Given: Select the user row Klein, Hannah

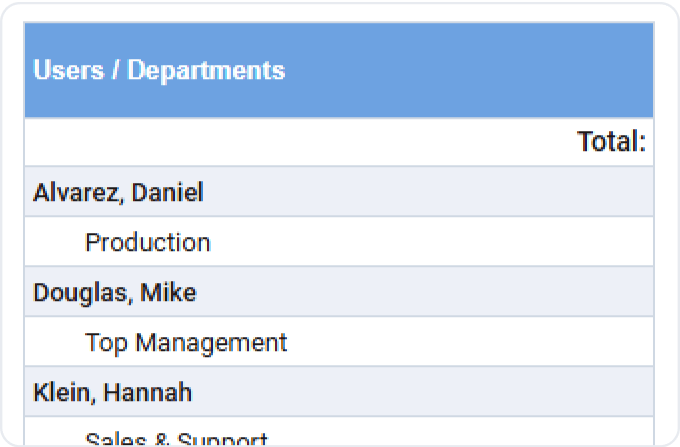Looking at the screenshot, I should click(112, 392).
